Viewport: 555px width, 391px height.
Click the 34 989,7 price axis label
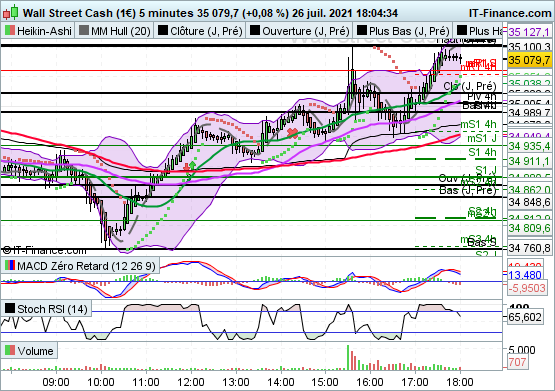click(x=529, y=113)
